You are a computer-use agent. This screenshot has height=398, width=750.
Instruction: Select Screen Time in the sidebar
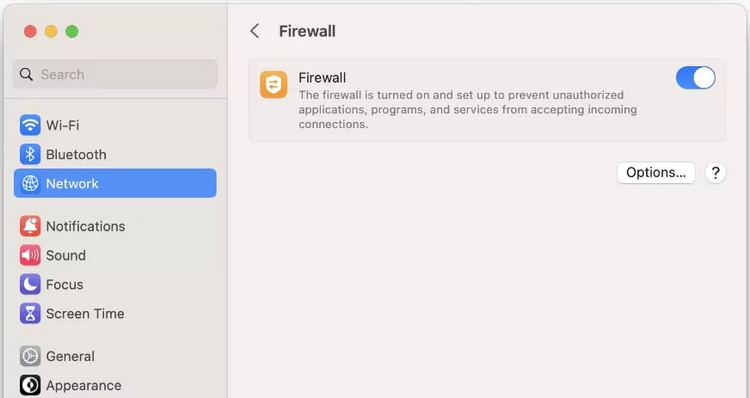click(115, 314)
